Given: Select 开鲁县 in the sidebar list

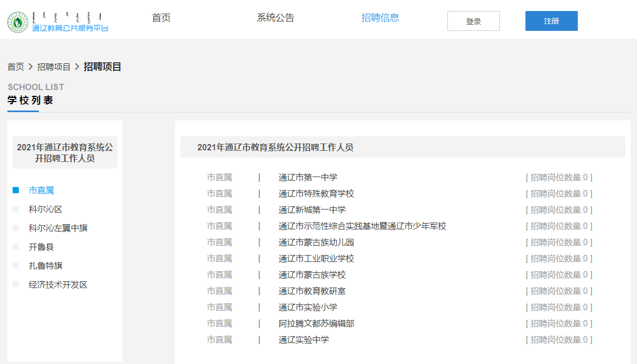Looking at the screenshot, I should (41, 247).
